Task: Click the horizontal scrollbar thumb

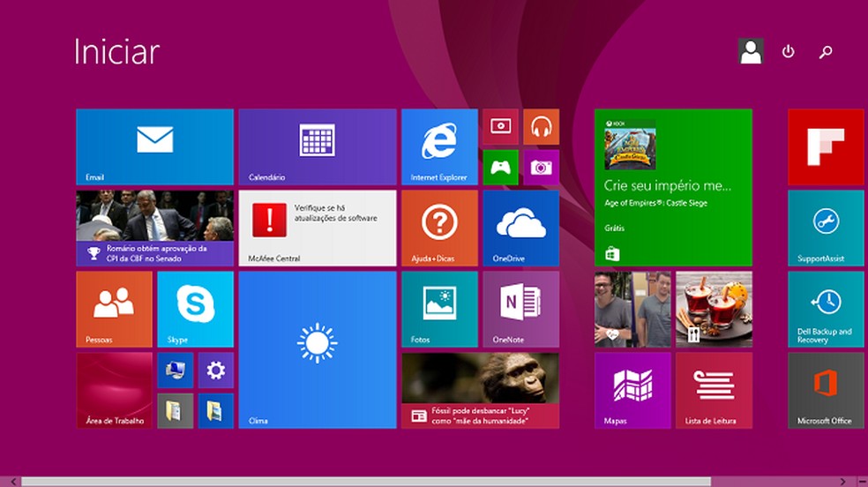Action: [x=365, y=482]
